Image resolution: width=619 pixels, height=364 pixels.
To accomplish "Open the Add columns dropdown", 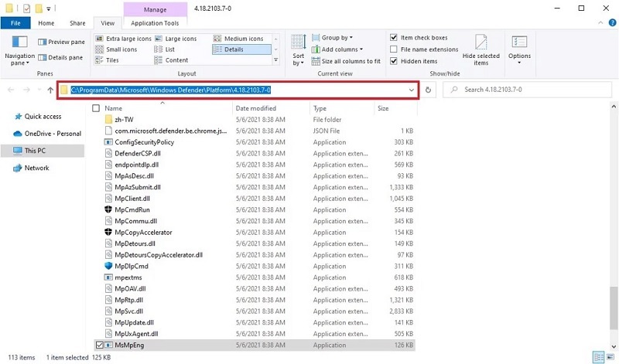I will click(338, 49).
